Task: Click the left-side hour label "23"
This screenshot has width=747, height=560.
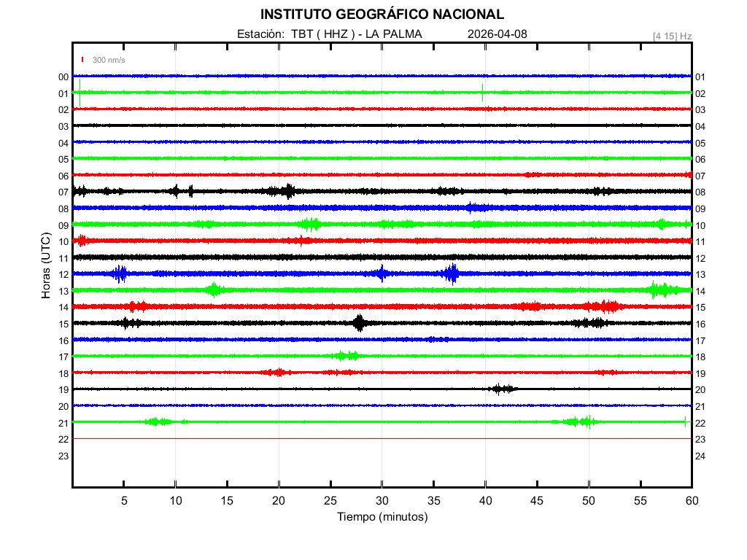Action: [63, 456]
